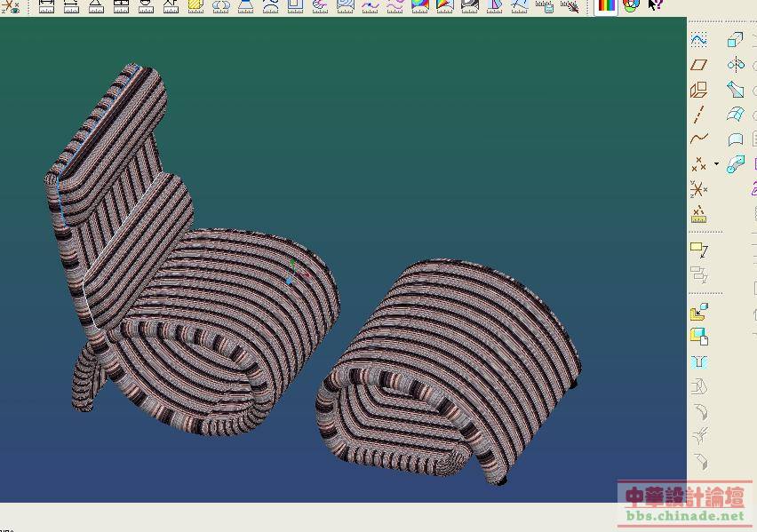The width and height of the screenshot is (757, 532).
Task: Select the Coordinate System tool
Action: point(698,189)
